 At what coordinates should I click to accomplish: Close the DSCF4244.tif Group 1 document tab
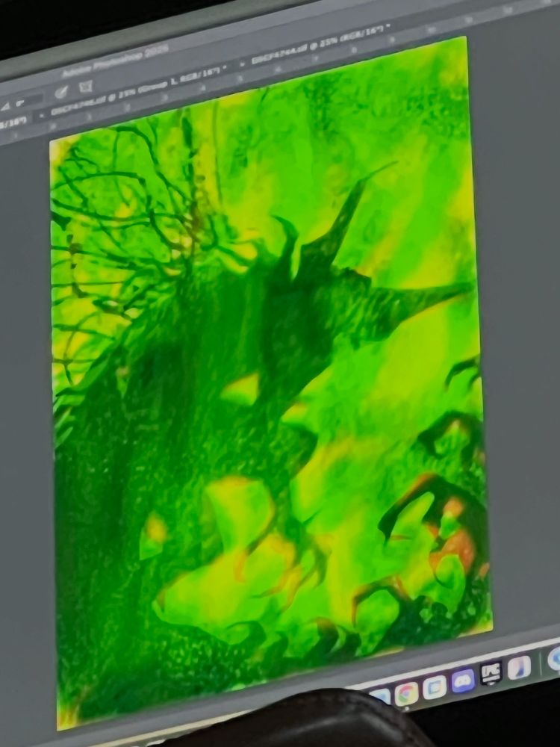pyautogui.click(x=42, y=114)
